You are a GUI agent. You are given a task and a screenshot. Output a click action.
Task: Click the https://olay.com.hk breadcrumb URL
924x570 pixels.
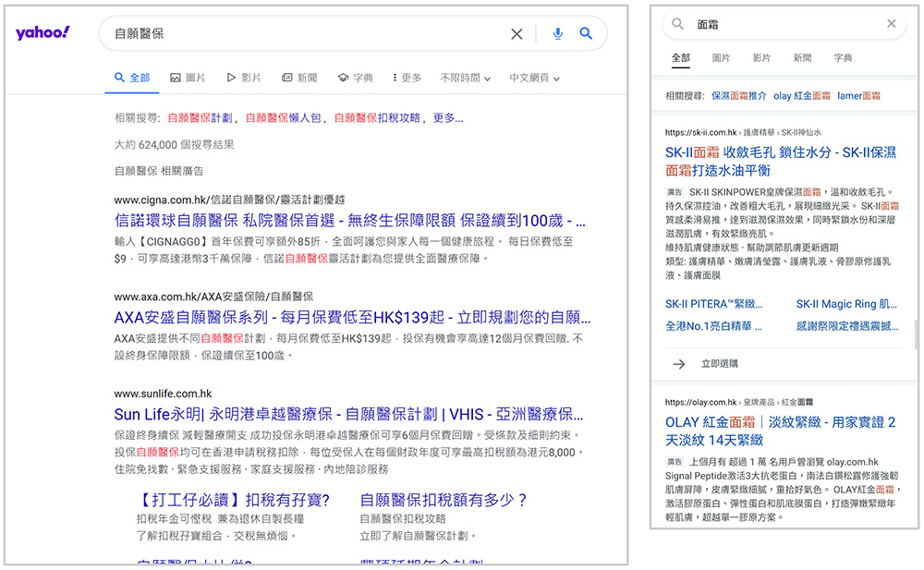point(700,402)
